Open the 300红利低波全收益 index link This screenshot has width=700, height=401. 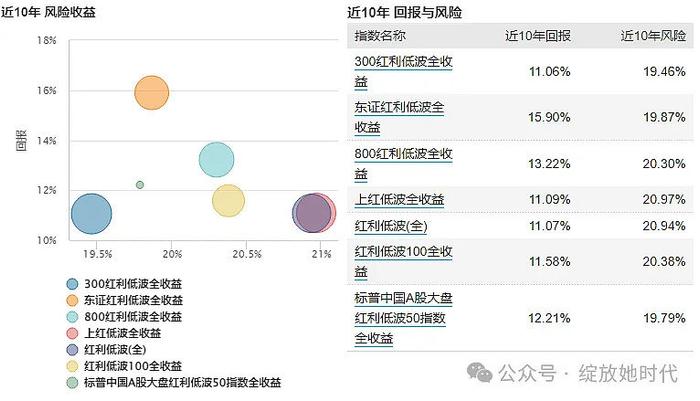404,71
